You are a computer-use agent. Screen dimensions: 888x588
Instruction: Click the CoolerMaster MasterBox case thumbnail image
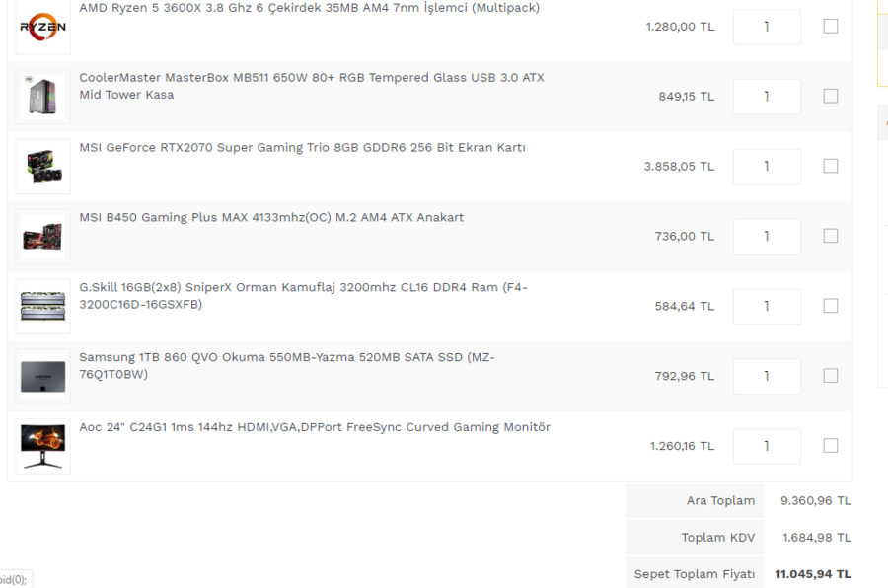[43, 97]
